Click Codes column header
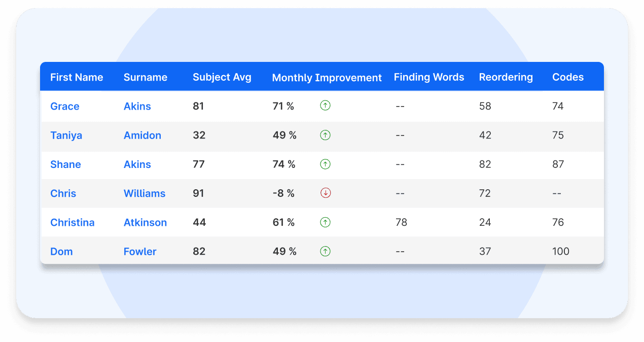This screenshot has height=342, width=644. (567, 77)
